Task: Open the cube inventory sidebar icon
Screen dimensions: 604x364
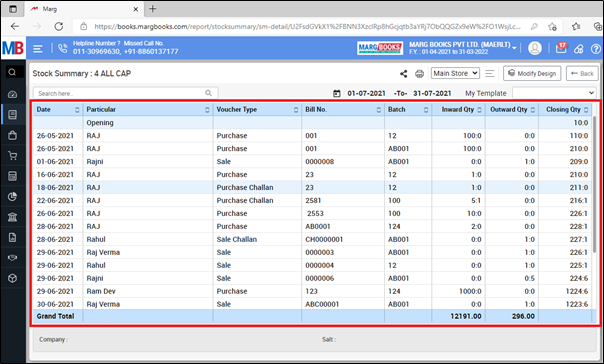Action: pyautogui.click(x=12, y=278)
